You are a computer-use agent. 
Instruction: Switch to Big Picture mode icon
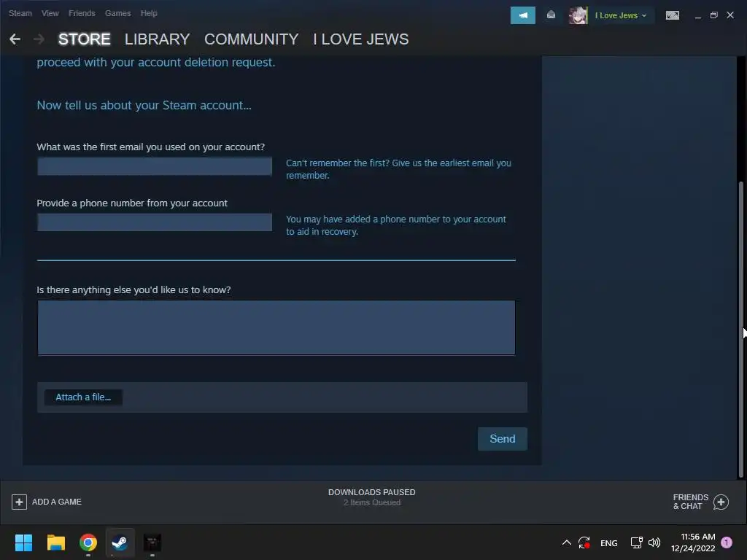tap(672, 15)
